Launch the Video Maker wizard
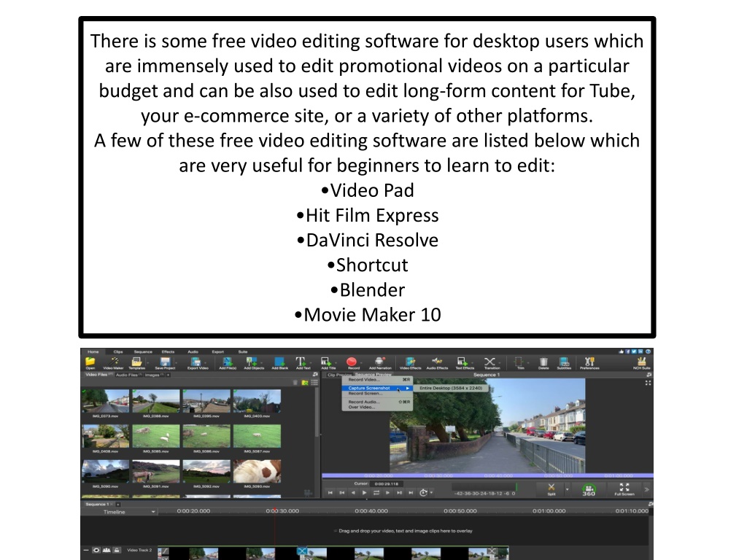The width and height of the screenshot is (747, 560). [113, 363]
